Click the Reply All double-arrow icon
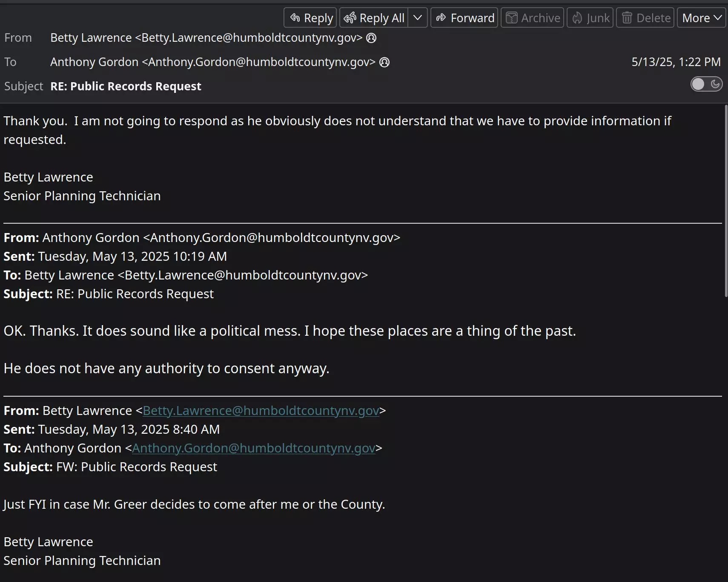 click(350, 18)
